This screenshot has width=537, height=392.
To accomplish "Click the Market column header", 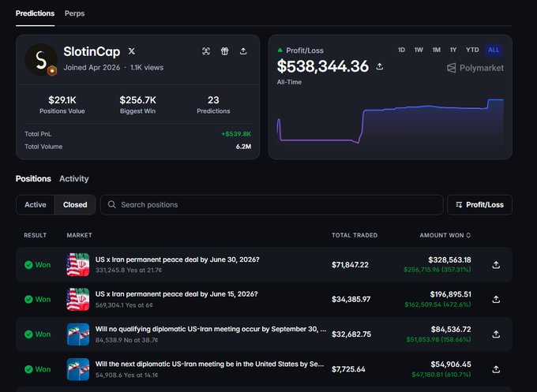I will point(79,235).
